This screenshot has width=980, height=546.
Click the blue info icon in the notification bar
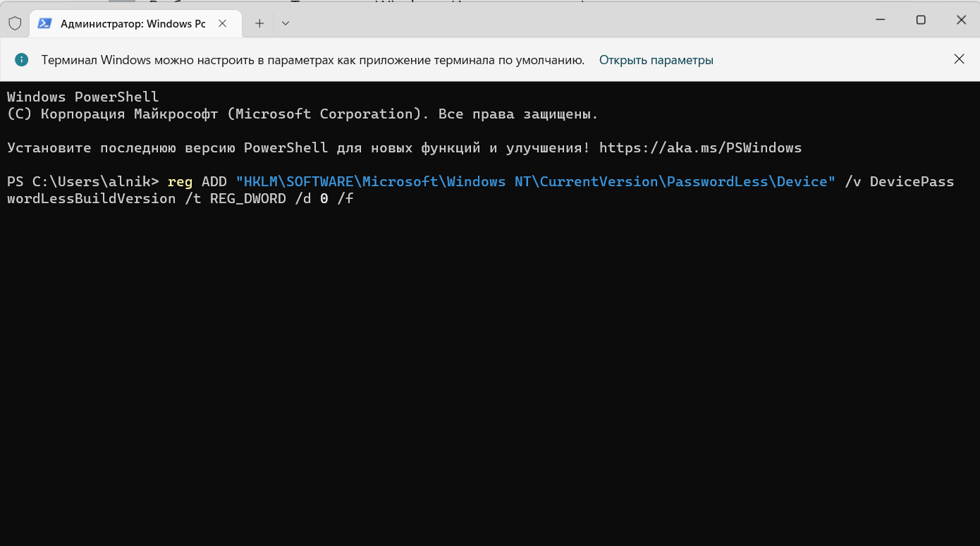tap(22, 60)
